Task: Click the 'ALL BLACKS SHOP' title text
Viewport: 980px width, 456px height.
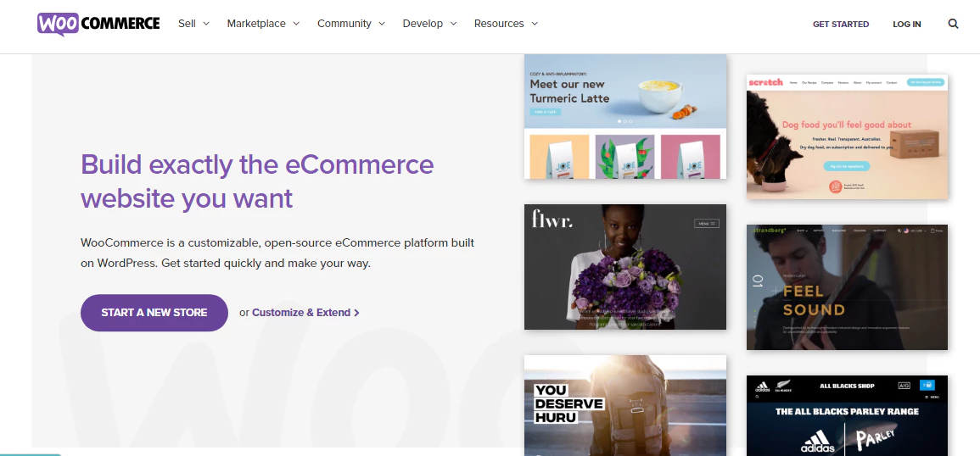Action: pyautogui.click(x=847, y=386)
